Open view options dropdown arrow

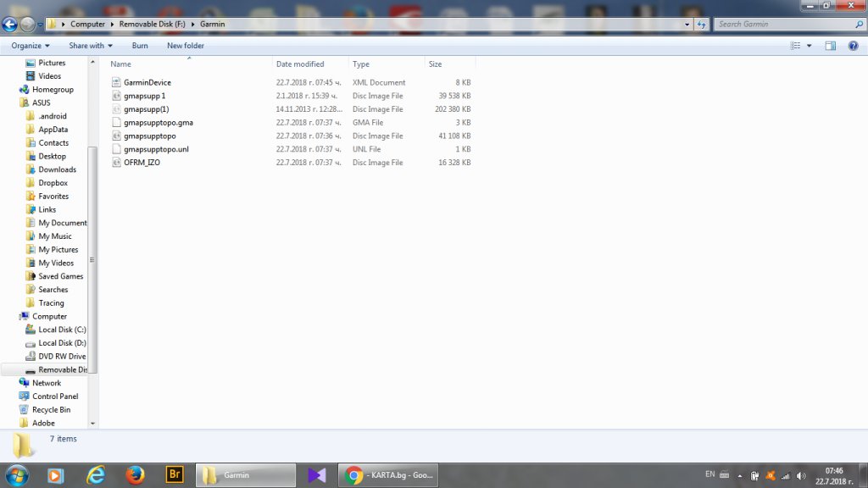click(809, 46)
